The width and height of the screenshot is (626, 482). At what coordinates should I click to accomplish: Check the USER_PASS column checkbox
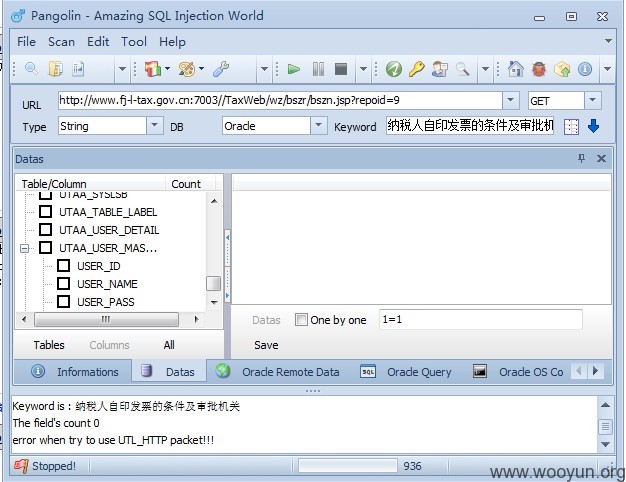pyautogui.click(x=63, y=301)
